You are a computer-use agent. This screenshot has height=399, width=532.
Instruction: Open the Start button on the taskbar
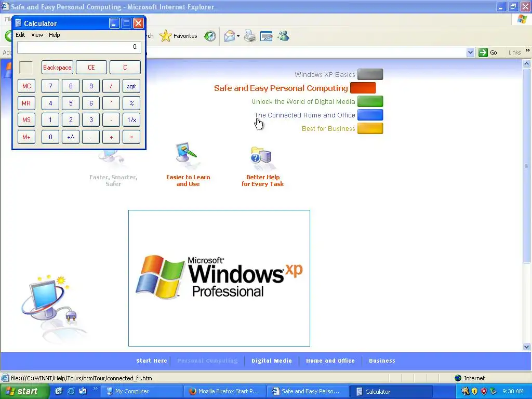click(x=25, y=391)
